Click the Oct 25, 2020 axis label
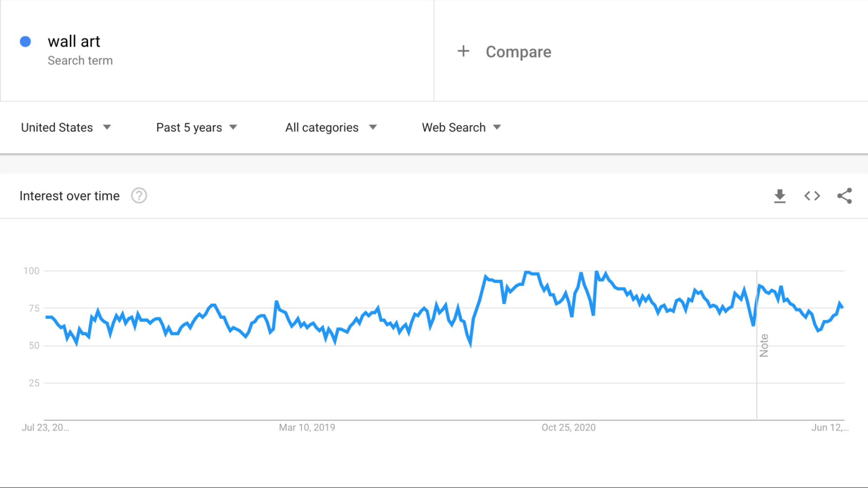Image resolution: width=868 pixels, height=488 pixels. coord(568,428)
